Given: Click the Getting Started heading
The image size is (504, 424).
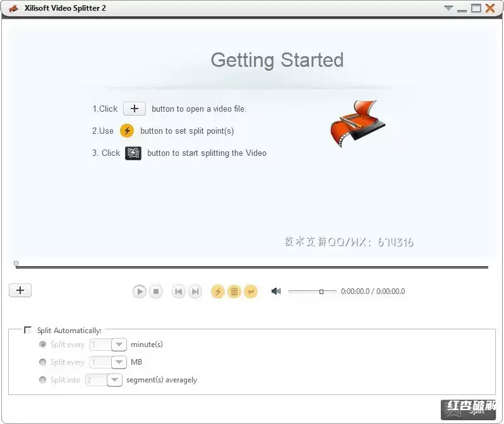Looking at the screenshot, I should tap(277, 61).
